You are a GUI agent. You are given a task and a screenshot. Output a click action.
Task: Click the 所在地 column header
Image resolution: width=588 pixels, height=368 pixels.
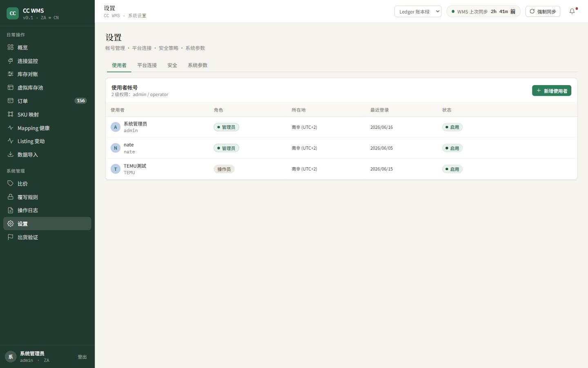click(298, 110)
